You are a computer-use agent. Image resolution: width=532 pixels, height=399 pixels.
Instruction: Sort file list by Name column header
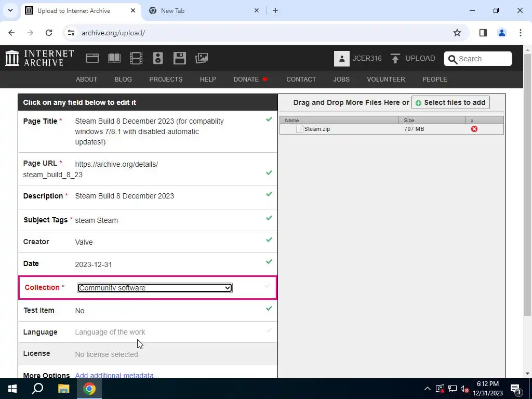click(339, 120)
